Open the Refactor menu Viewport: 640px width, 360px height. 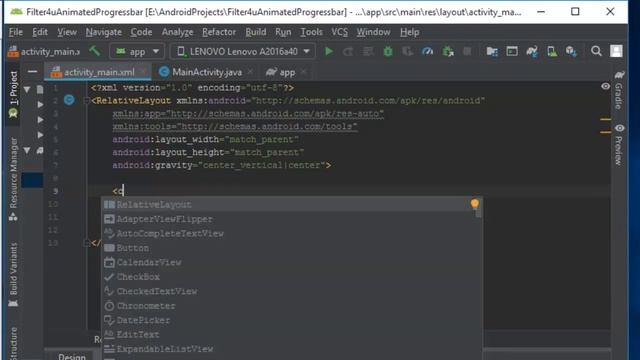pyautogui.click(x=219, y=32)
